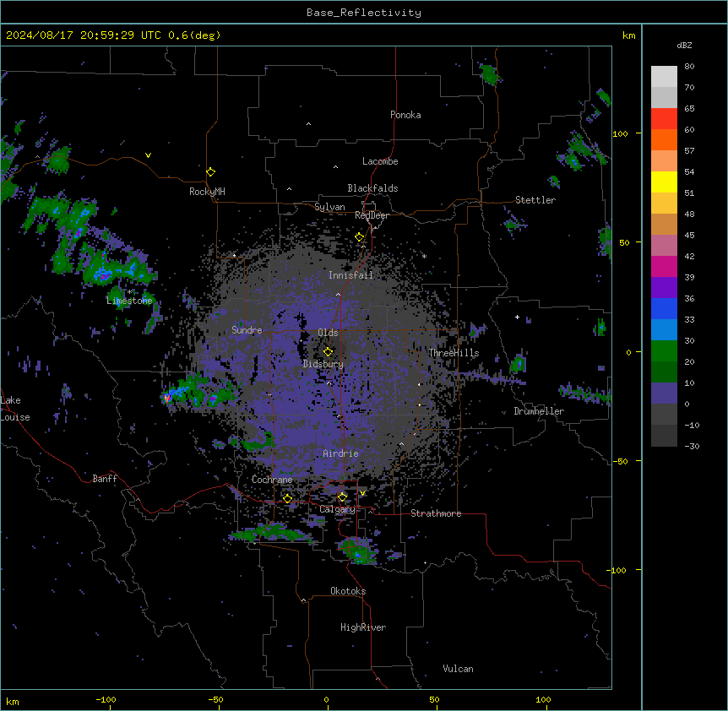Click the yellow diamond marker above RockyMH
The height and width of the screenshot is (711, 728).
(x=211, y=171)
